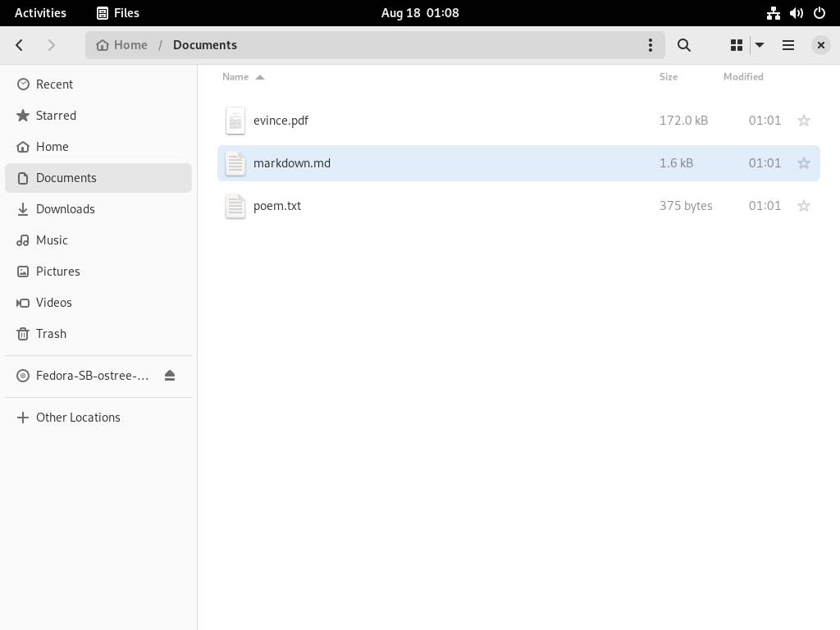Open the path bar three-dot menu

tap(651, 45)
